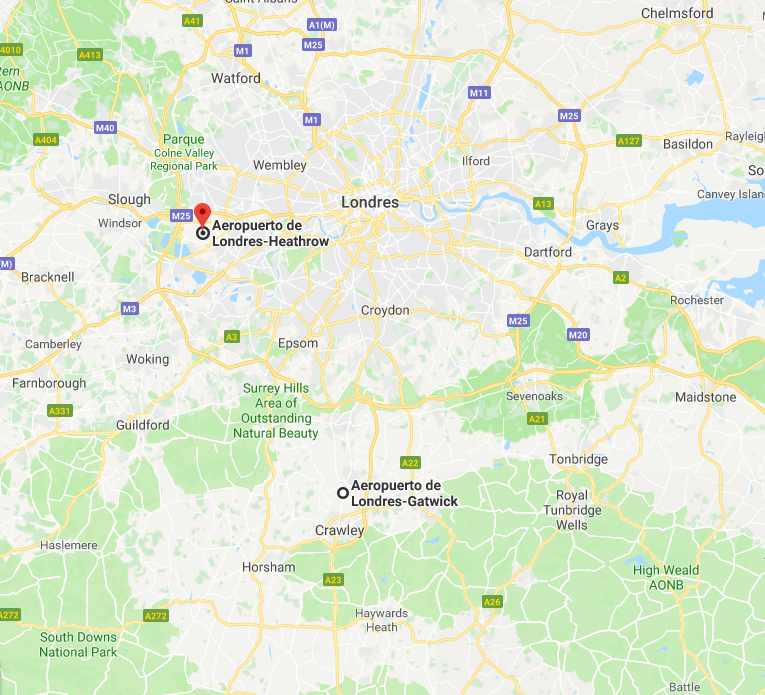Click the Londres city label
765x695 pixels.
pos(370,202)
